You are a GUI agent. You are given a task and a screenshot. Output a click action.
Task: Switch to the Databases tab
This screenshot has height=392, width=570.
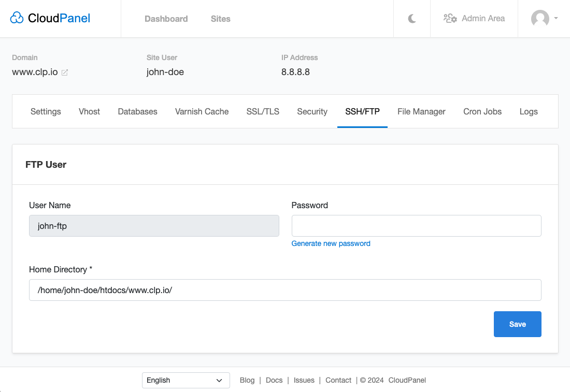(137, 111)
